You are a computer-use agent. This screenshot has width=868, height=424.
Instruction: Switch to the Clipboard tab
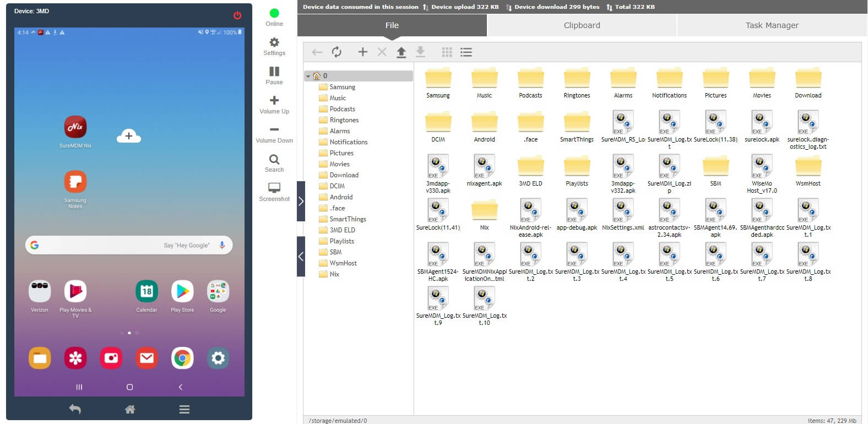tap(582, 25)
